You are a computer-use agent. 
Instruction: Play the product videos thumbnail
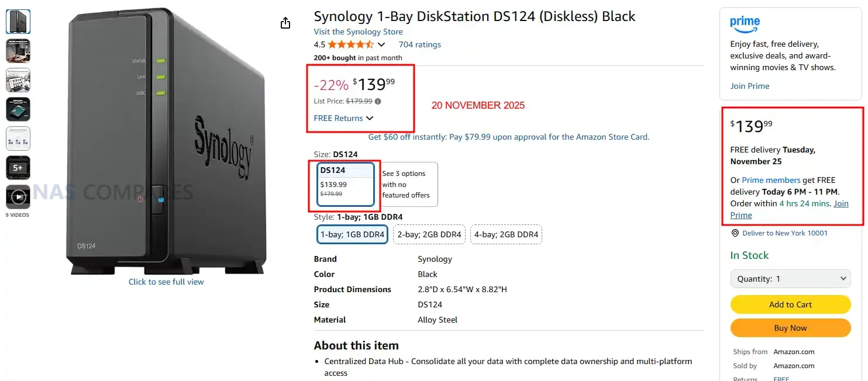18,197
